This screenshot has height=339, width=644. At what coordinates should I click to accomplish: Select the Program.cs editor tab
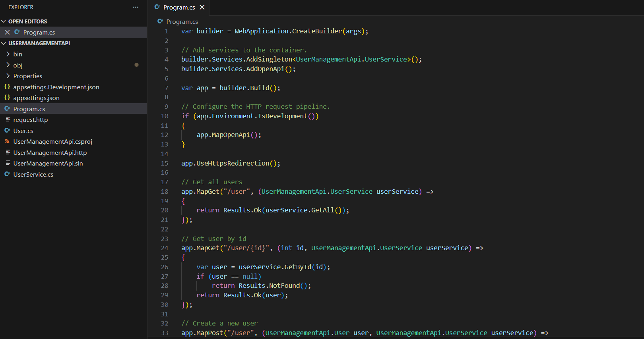click(x=179, y=7)
